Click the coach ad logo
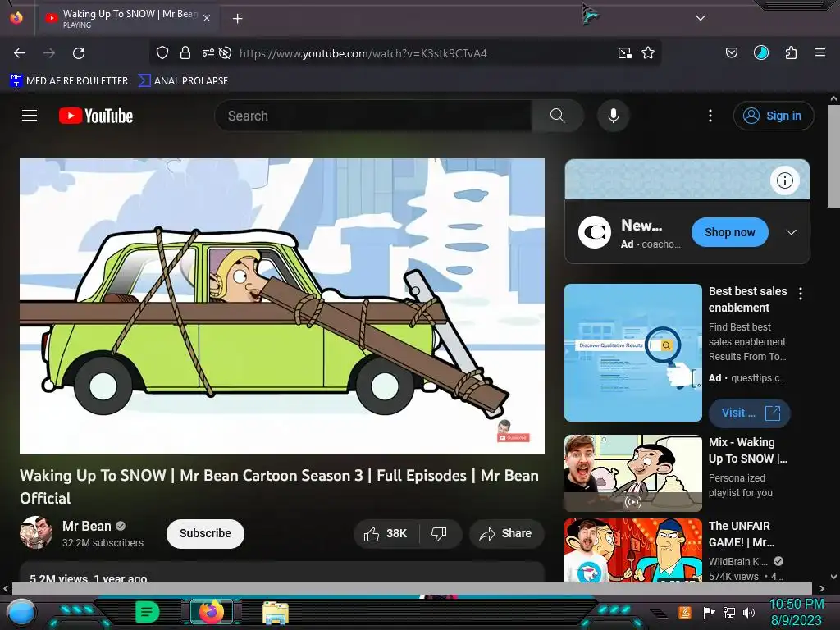This screenshot has width=840, height=630. (595, 232)
